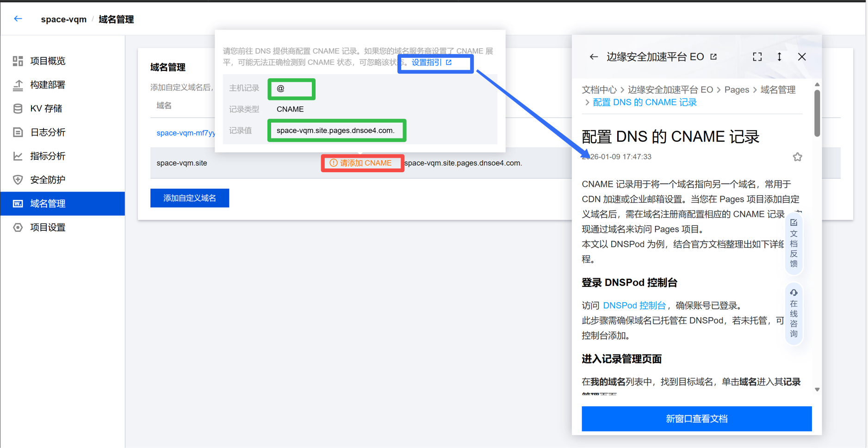Open 项目概览 in sidebar

point(48,61)
